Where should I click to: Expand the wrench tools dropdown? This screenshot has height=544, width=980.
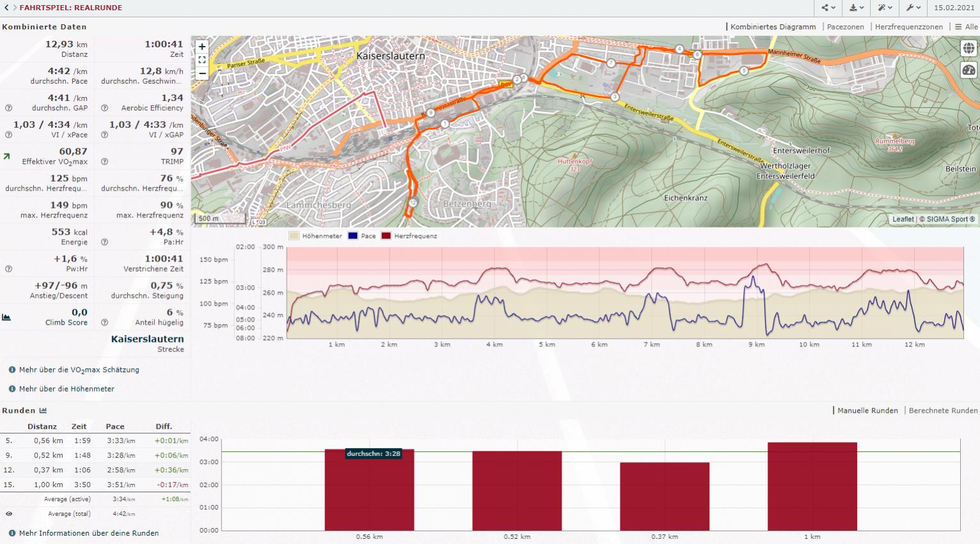click(913, 8)
